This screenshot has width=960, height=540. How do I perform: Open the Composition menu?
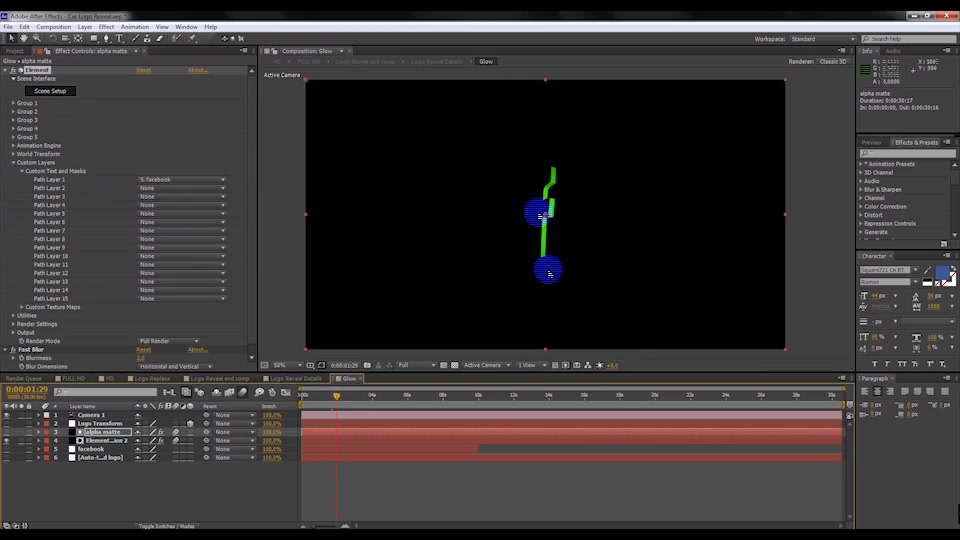coord(54,27)
